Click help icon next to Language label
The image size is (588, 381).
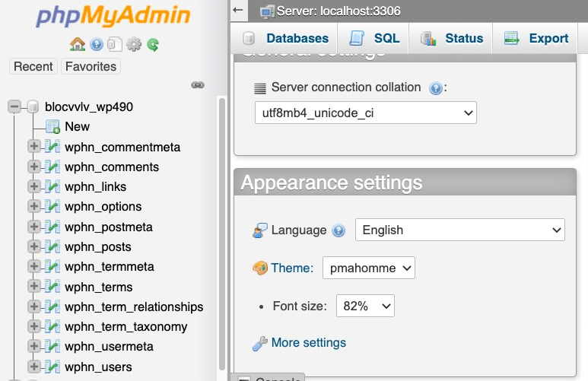339,230
